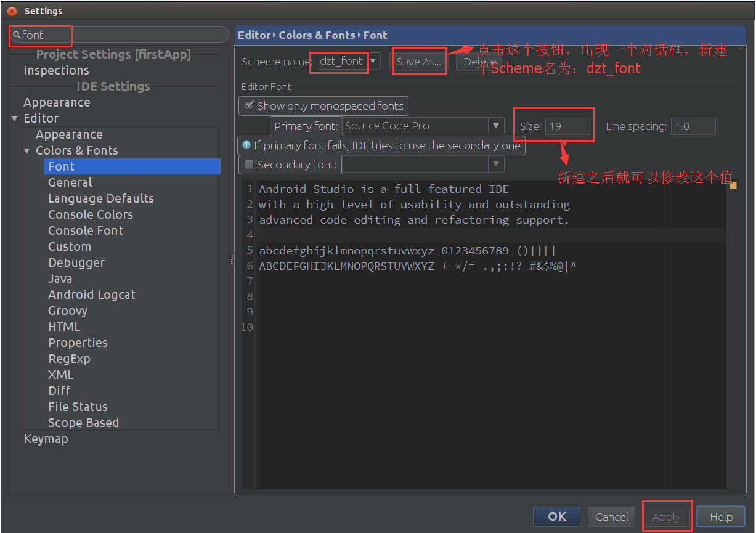Screen dimensions: 756x533
Task: Select Inspections in project settings
Action: pos(56,70)
